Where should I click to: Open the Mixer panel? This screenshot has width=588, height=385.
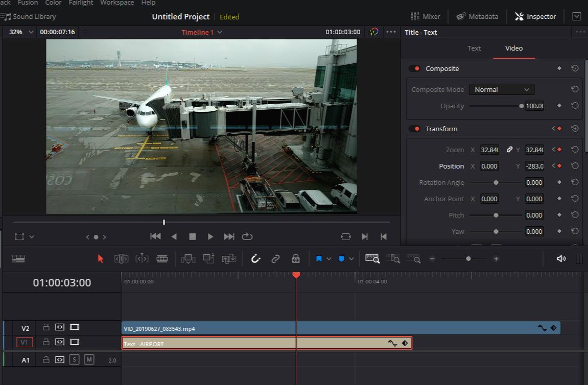coord(425,16)
